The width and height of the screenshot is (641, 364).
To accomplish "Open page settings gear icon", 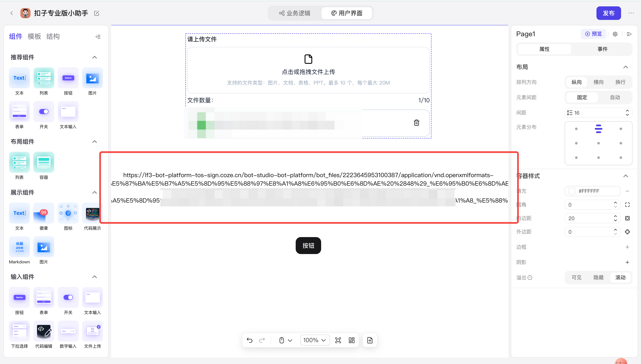I will click(615, 34).
